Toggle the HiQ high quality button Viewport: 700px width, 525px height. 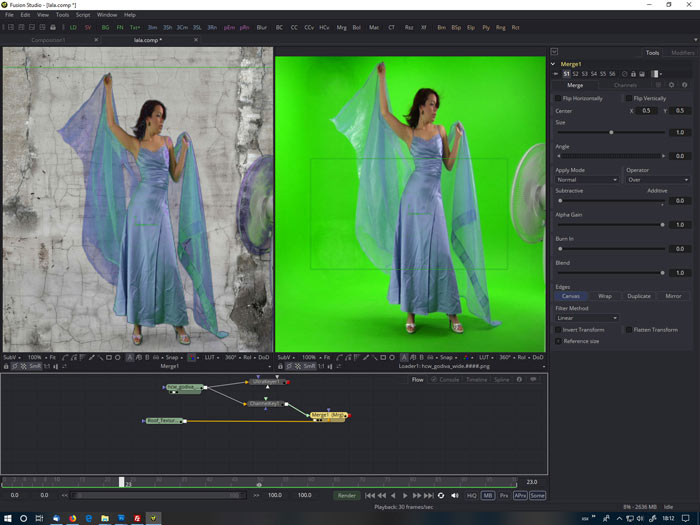pos(471,495)
